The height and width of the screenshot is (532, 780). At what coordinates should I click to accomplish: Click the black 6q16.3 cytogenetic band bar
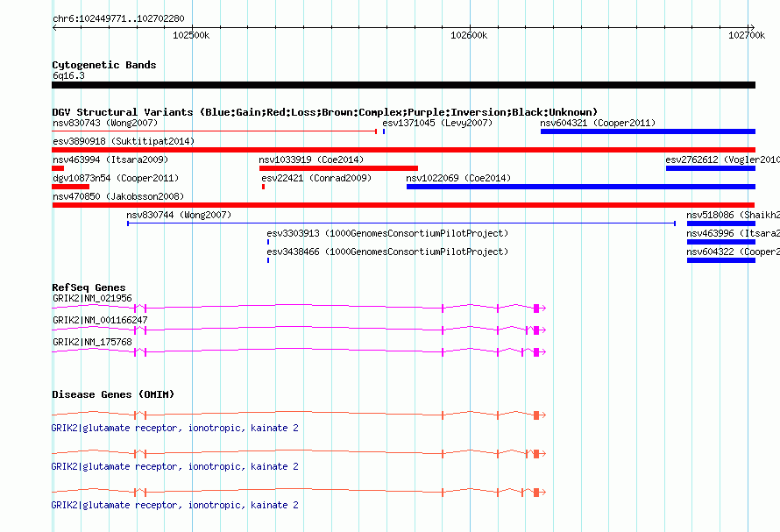tap(403, 85)
